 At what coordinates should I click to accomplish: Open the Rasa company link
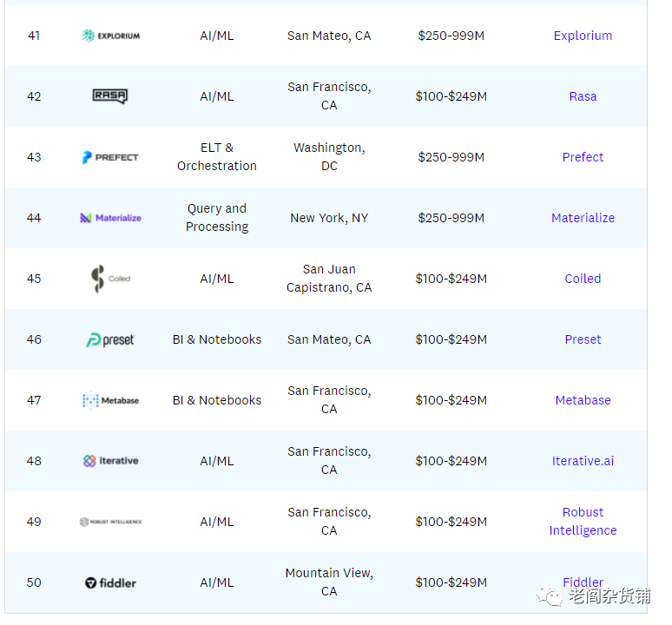583,96
